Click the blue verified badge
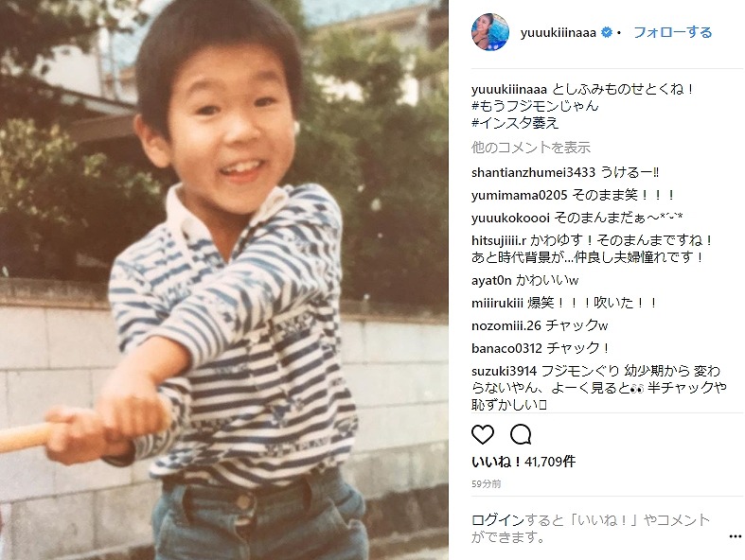Viewport: 745px width, 560px height. [x=606, y=33]
